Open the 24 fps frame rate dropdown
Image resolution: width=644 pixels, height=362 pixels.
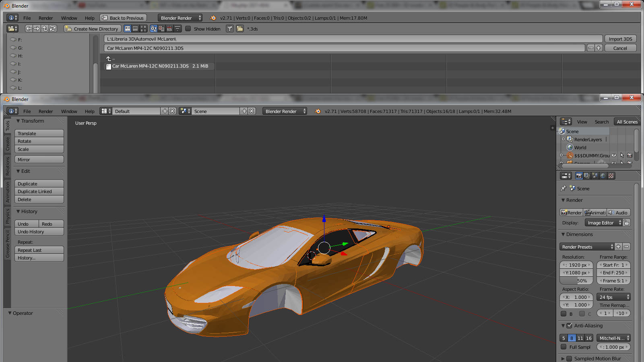point(613,297)
